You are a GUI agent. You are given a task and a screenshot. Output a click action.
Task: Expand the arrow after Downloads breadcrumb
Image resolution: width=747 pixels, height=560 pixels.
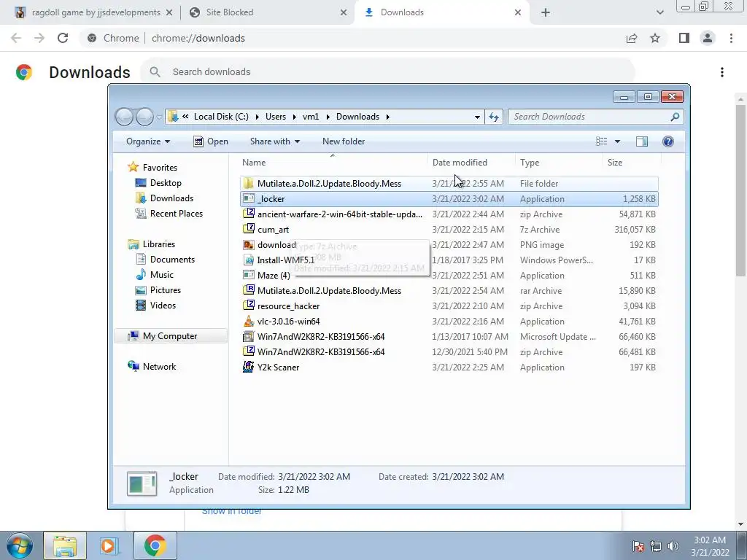pos(388,117)
